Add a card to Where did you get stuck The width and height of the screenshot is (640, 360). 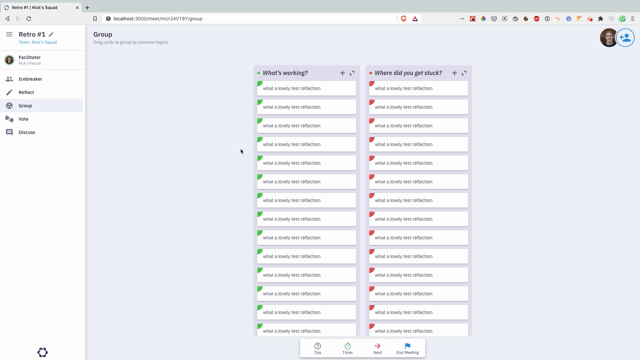click(x=454, y=73)
